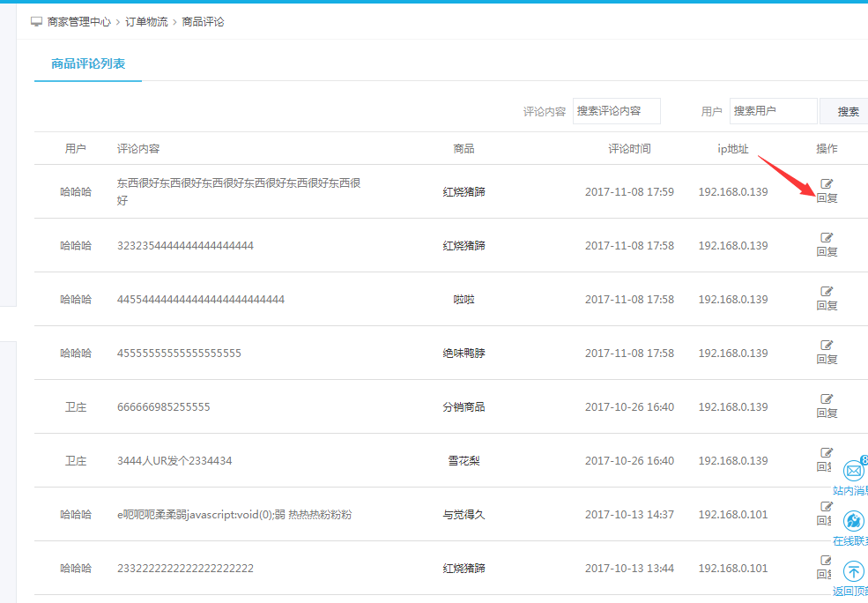Go to 订单物流 in breadcrumb
Image resolution: width=868 pixels, height=603 pixels.
coord(146,21)
